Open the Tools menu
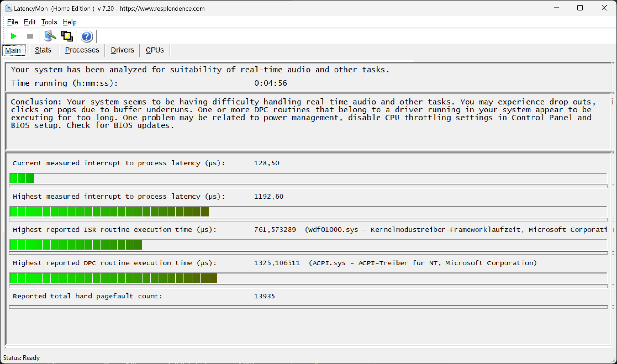 tap(49, 22)
